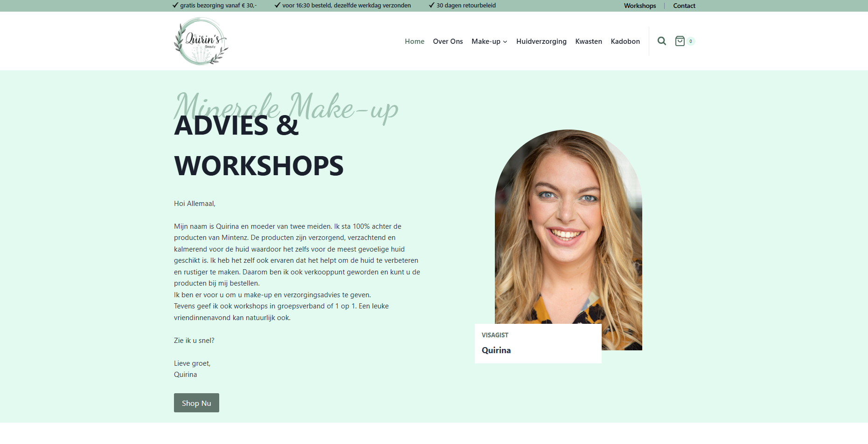Select Kwasten in the navigation

pyautogui.click(x=588, y=41)
